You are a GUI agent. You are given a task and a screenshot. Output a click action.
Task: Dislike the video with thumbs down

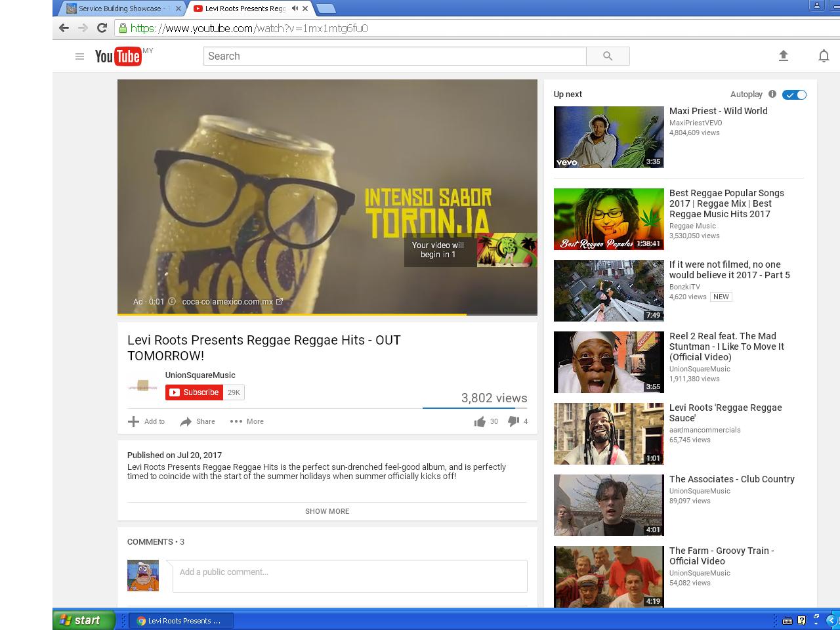513,421
